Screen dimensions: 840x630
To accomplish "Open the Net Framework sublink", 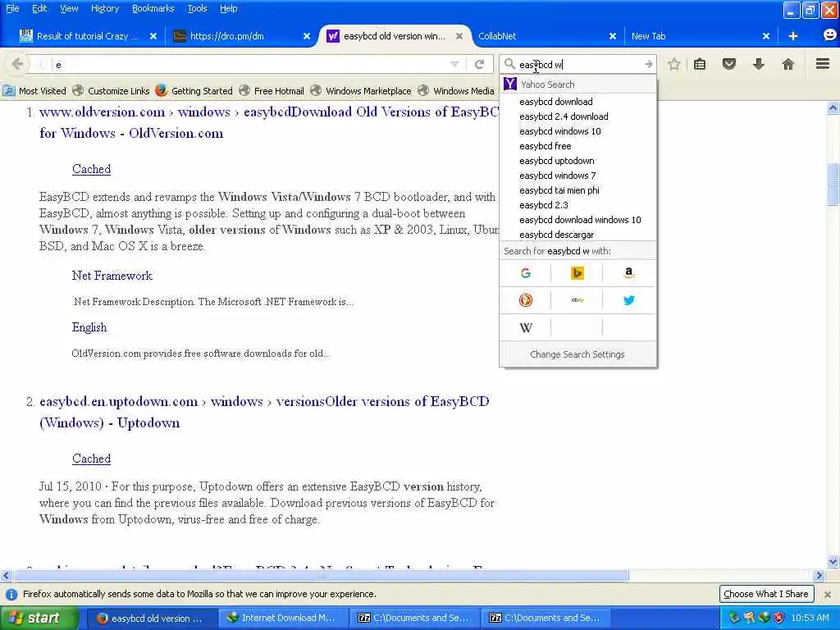I will [x=112, y=276].
